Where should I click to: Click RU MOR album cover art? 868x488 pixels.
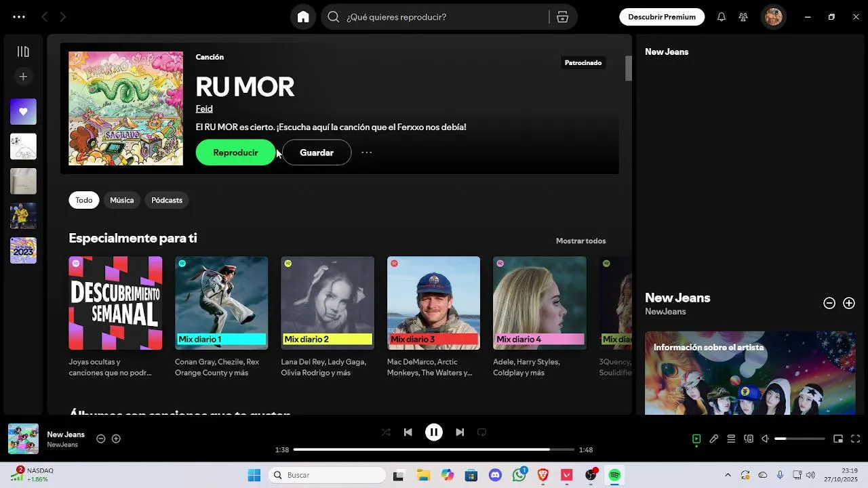coord(125,108)
